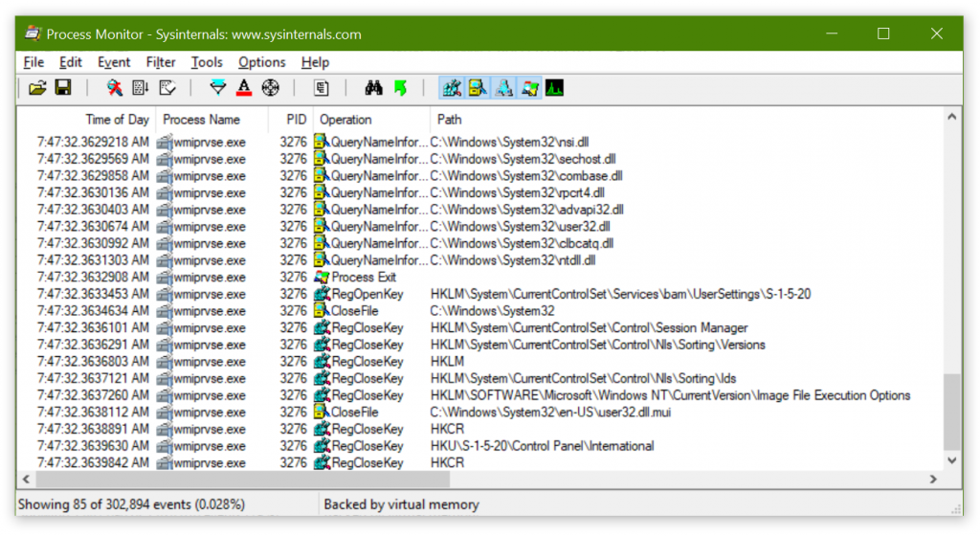Select the RegOpenKey bam UserSettings row
Screen dimensions: 980x536
pyautogui.click(x=479, y=294)
